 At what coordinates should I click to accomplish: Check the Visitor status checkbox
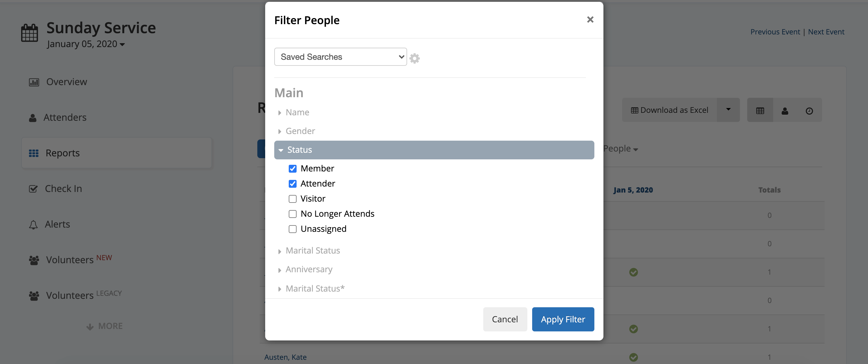point(292,199)
